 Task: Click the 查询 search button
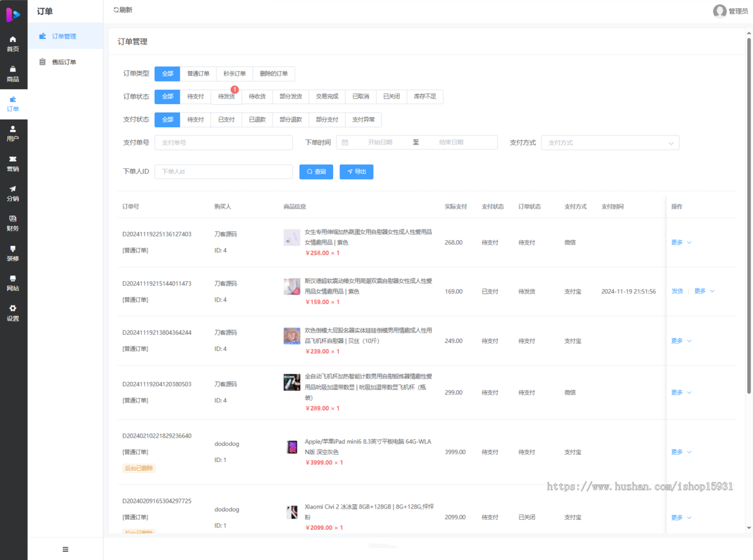316,172
